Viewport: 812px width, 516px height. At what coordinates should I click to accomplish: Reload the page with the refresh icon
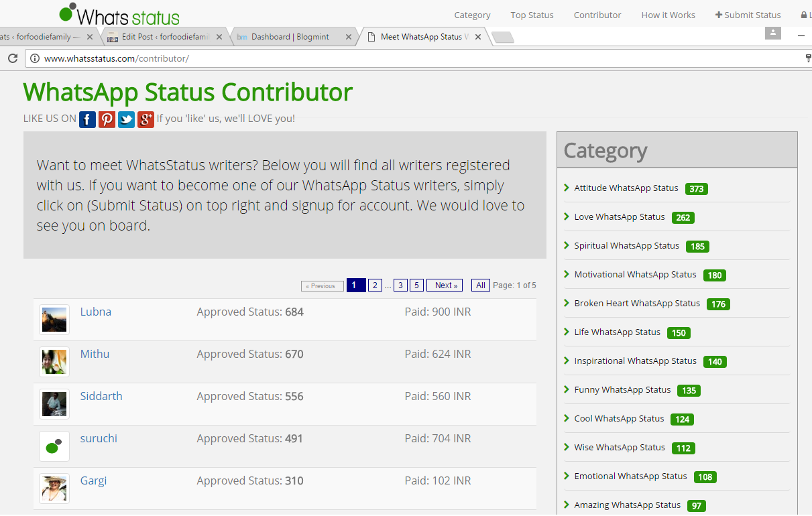point(12,58)
